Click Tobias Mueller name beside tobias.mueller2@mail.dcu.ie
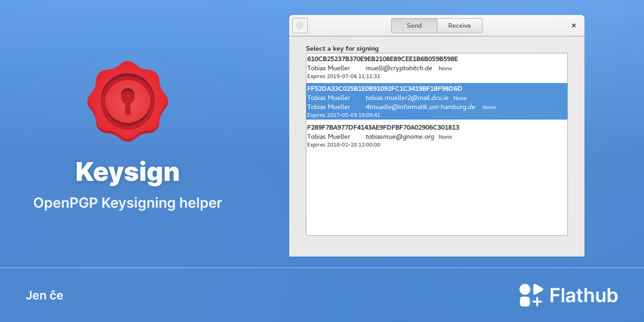The image size is (644, 322). 328,98
